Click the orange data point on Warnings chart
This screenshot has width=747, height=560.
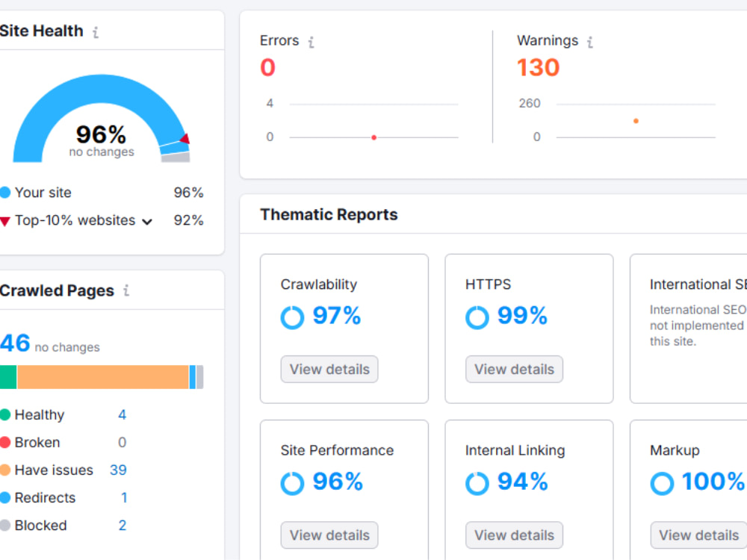pyautogui.click(x=636, y=121)
